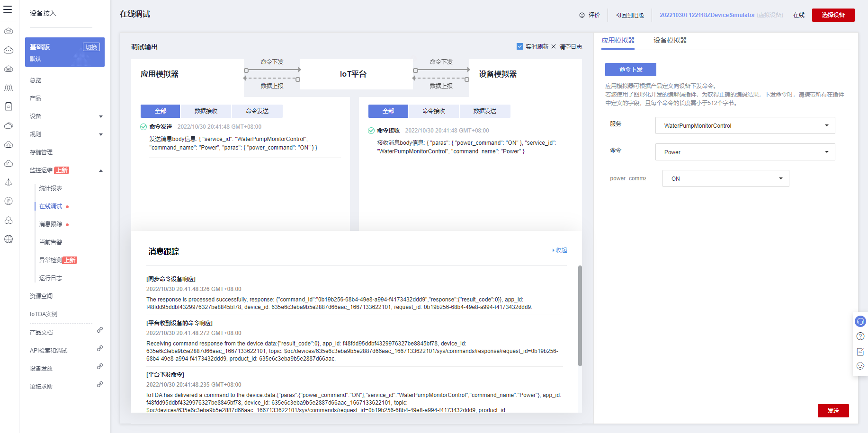The height and width of the screenshot is (433, 868).
Task: Click the external link icon beside 设备发放
Action: coord(100,366)
